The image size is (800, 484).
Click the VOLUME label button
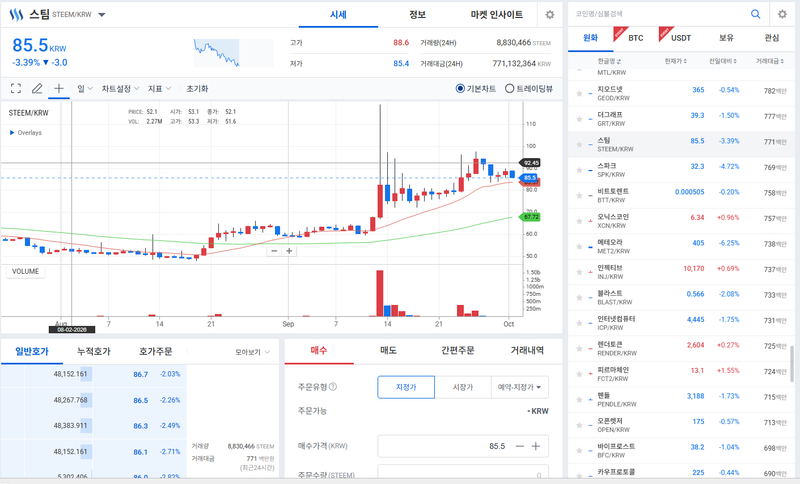pos(26,271)
